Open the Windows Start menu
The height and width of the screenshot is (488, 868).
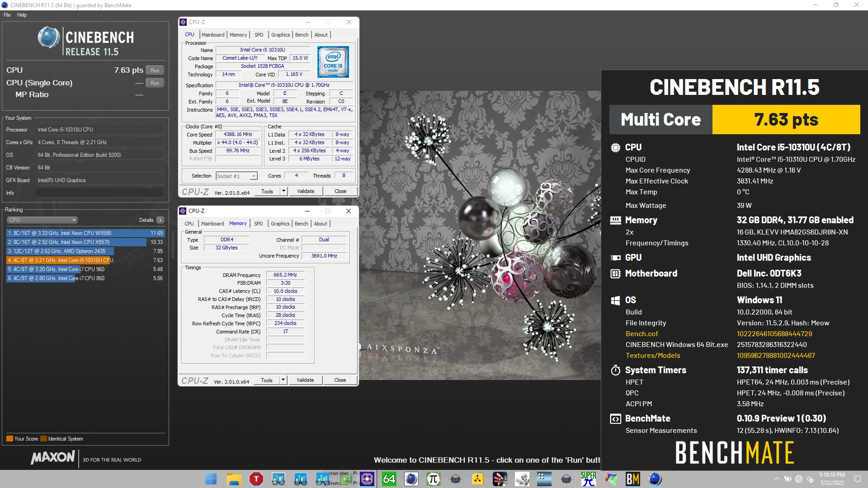coord(211,479)
